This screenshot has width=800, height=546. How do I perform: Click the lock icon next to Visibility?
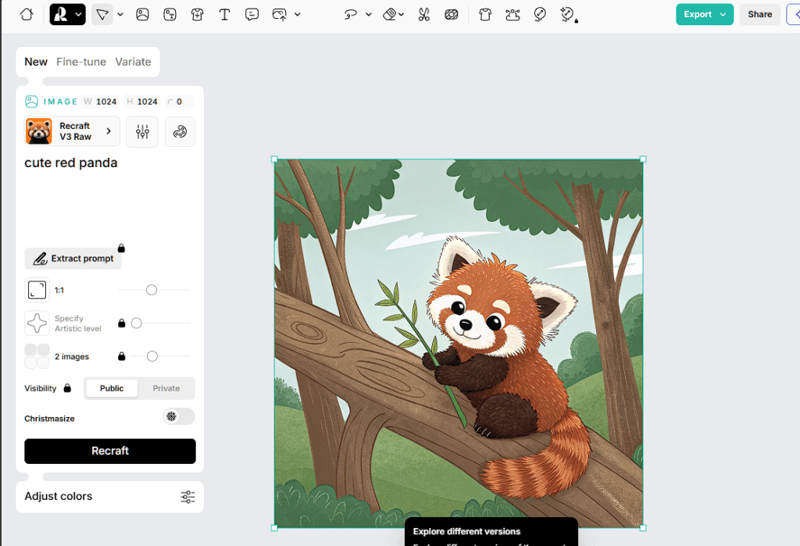[67, 388]
